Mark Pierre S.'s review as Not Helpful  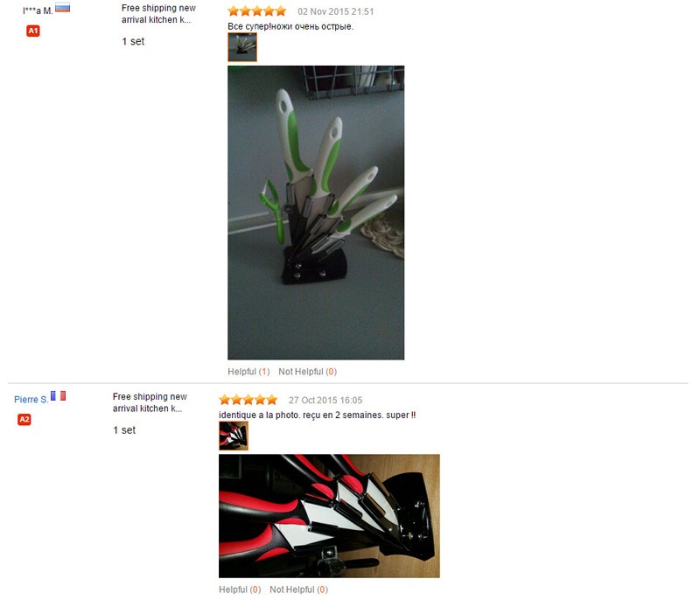[298, 590]
